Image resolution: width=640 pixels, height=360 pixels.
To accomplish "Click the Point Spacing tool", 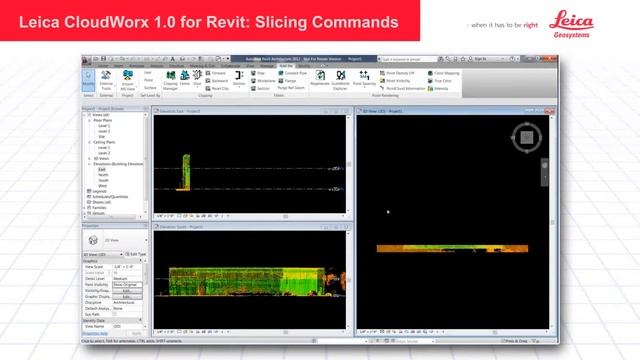I will (364, 78).
